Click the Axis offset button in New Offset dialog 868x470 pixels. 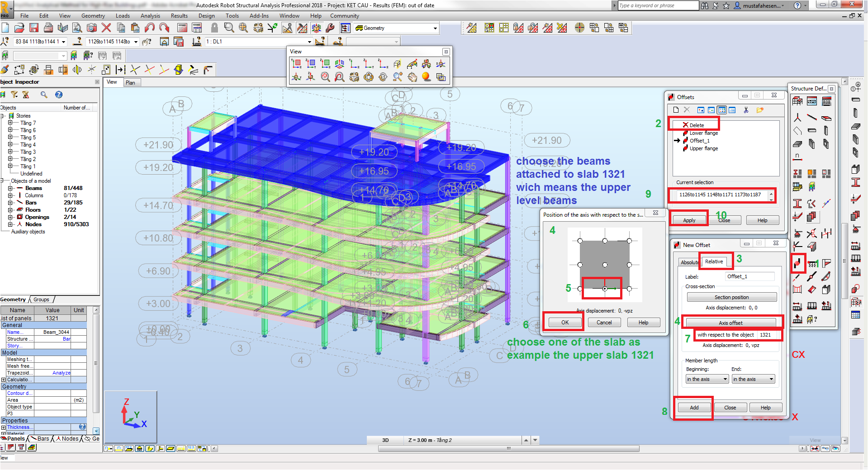coord(731,323)
